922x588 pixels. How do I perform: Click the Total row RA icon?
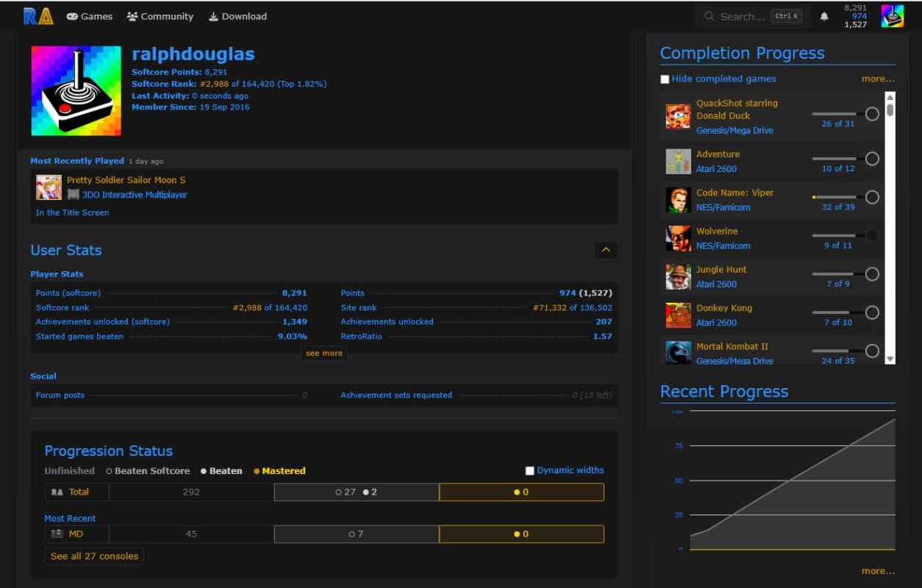pos(57,492)
